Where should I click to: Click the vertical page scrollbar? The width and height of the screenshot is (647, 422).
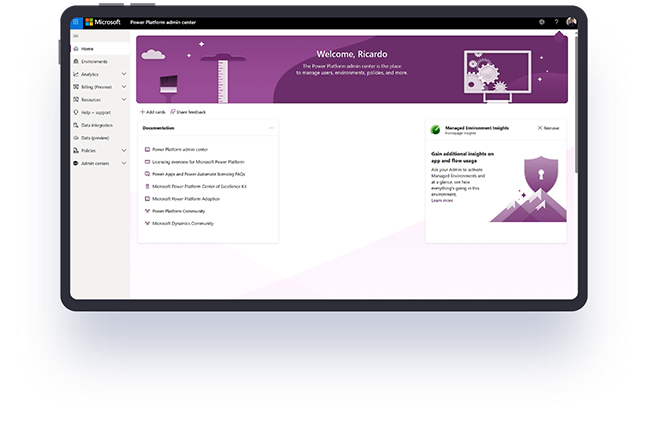point(576,103)
